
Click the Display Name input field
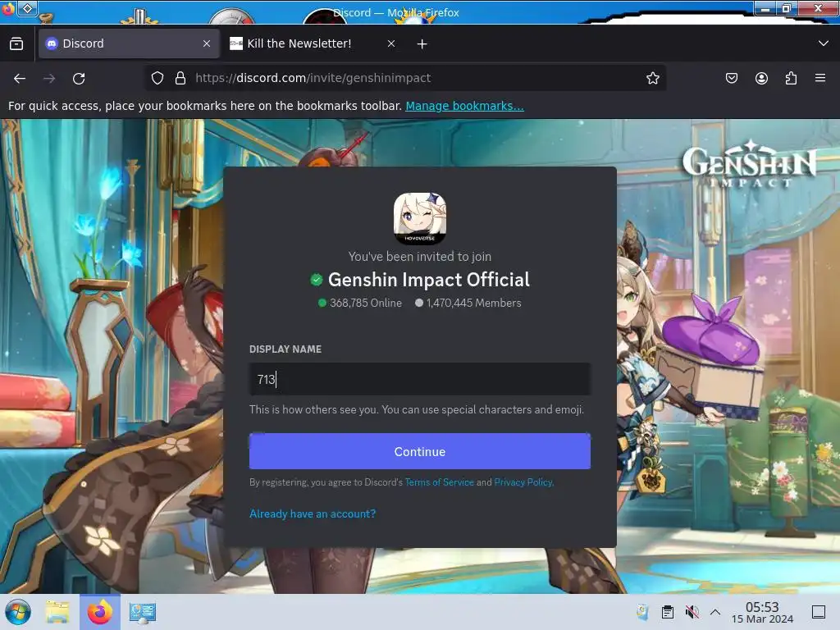pyautogui.click(x=420, y=379)
